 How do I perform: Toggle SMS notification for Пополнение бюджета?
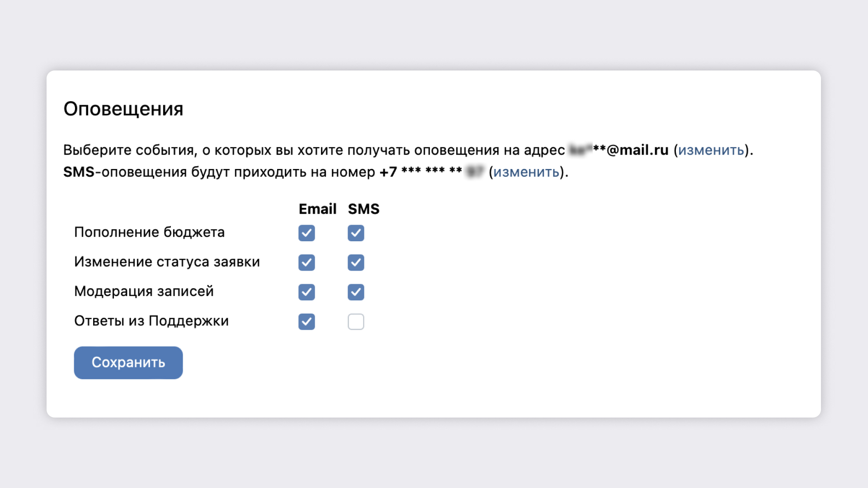point(356,232)
